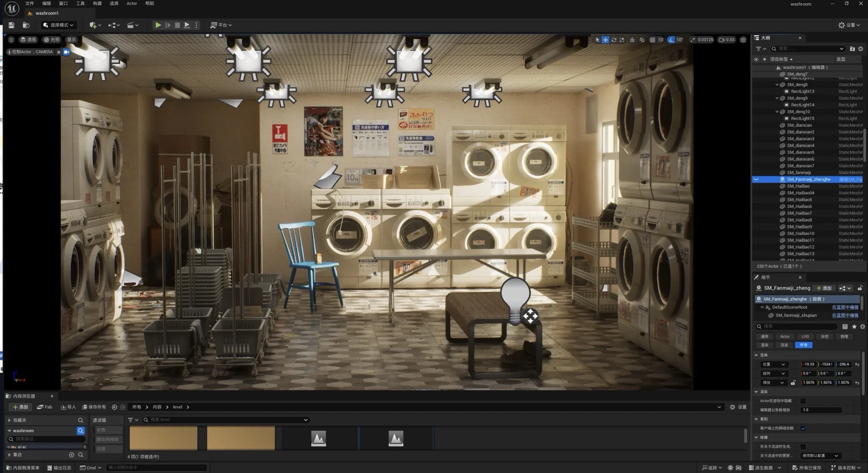Open the Add content quick menu

click(95, 25)
